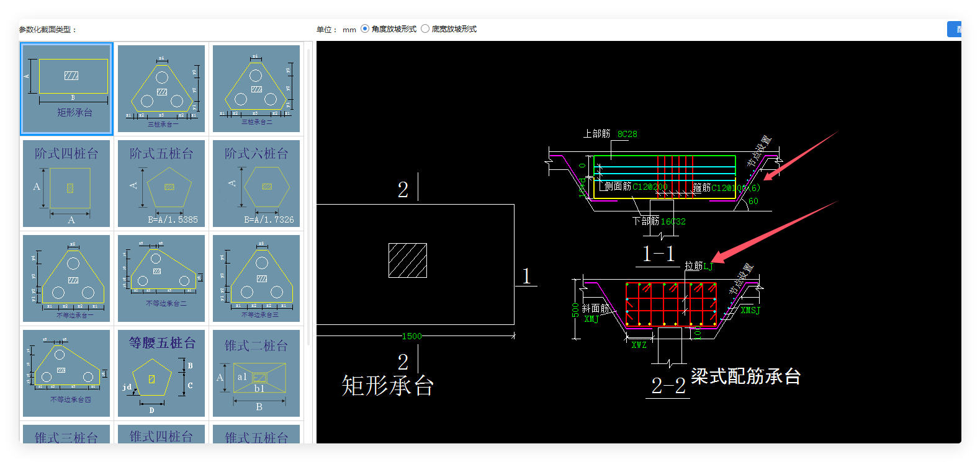Choose the 阶式五桩台 section type
Viewport: 980px width, 462px height.
coord(161,184)
